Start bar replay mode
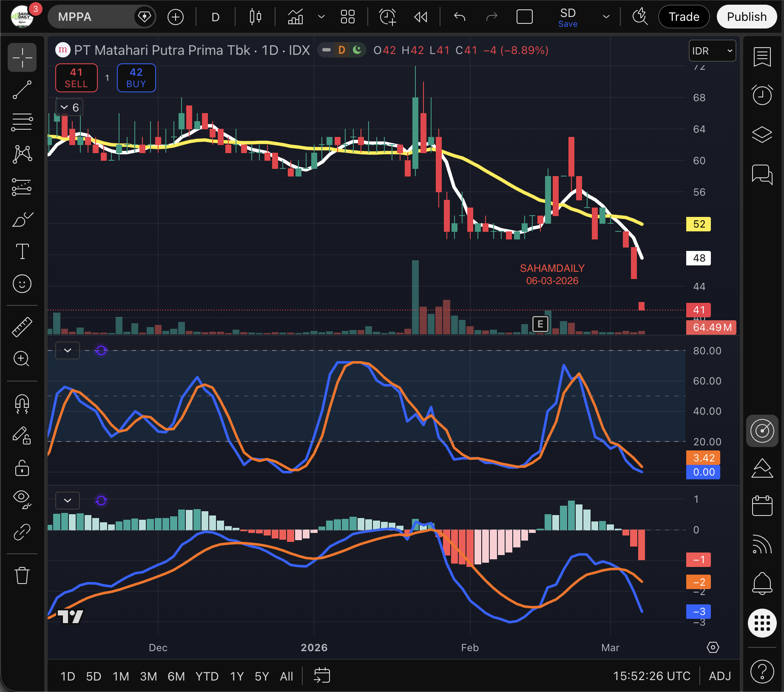The height and width of the screenshot is (692, 784). click(420, 17)
